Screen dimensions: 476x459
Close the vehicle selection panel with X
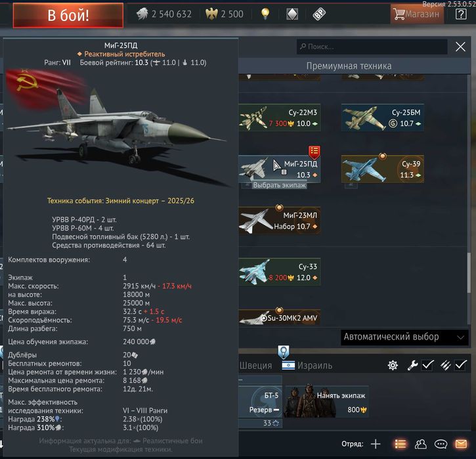pyautogui.click(x=460, y=47)
